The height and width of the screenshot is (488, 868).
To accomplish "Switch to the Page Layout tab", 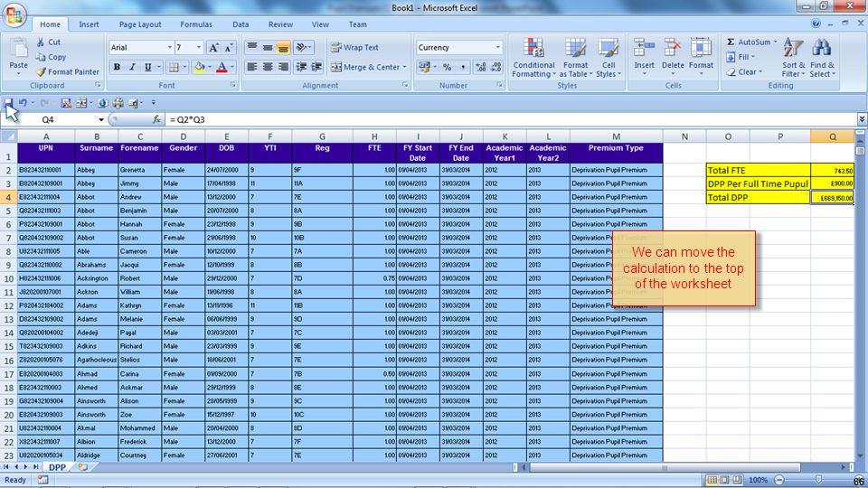I will [140, 24].
